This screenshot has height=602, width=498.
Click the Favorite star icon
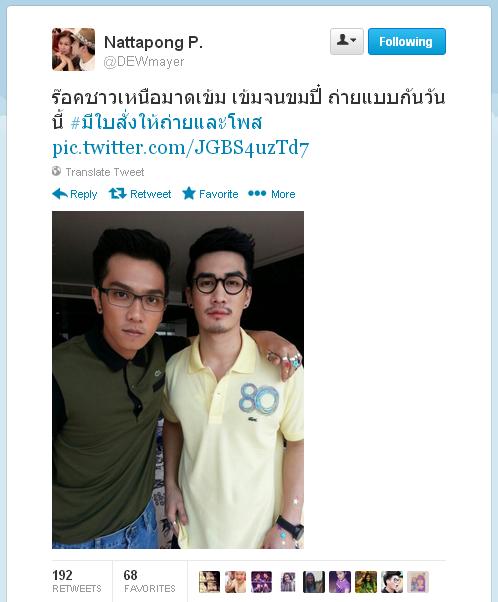[189, 193]
